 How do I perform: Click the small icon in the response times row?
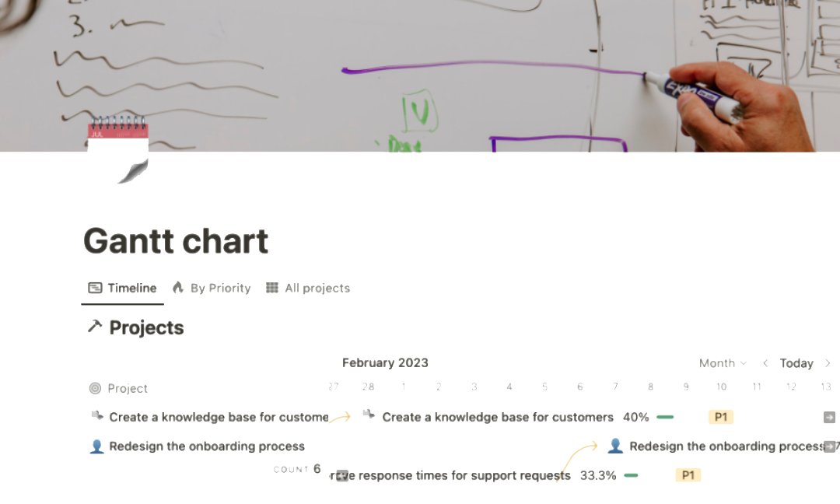[341, 475]
